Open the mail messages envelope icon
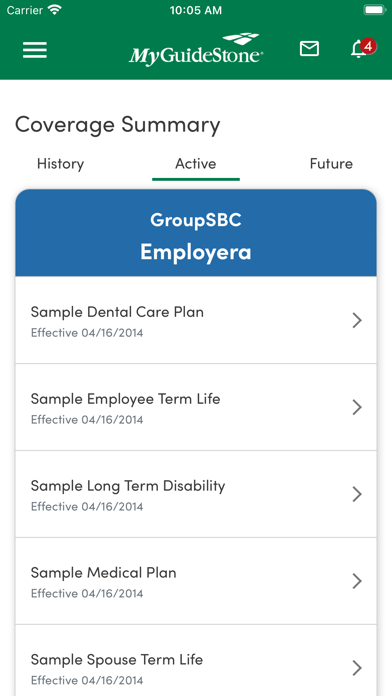Viewport: 392px width, 696px height. (x=309, y=48)
